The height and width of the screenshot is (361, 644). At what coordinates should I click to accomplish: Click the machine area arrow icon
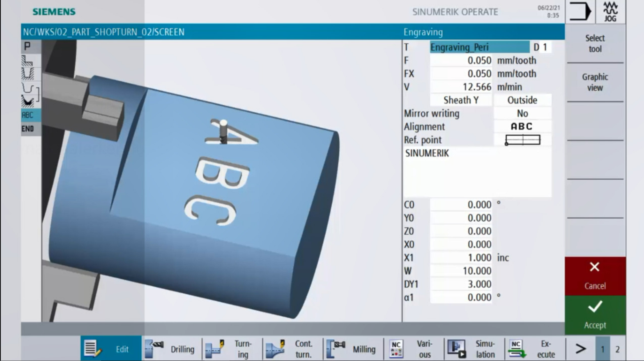(580, 11)
